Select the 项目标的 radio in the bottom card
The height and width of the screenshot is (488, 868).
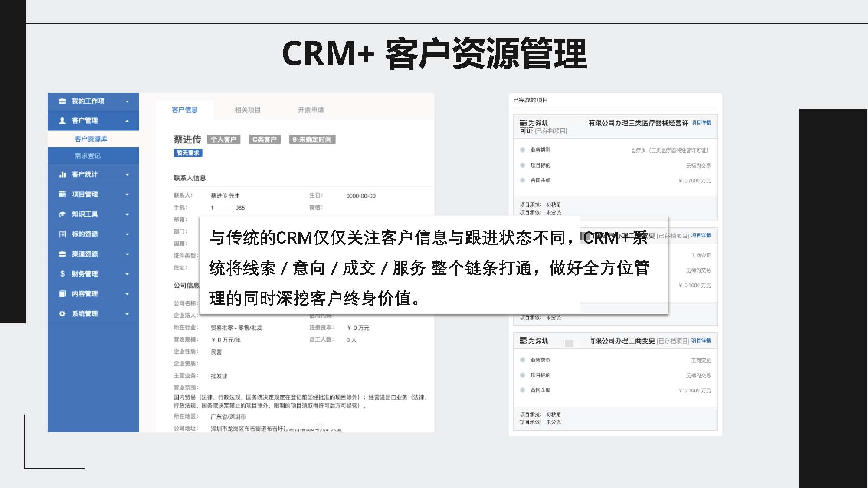[522, 375]
